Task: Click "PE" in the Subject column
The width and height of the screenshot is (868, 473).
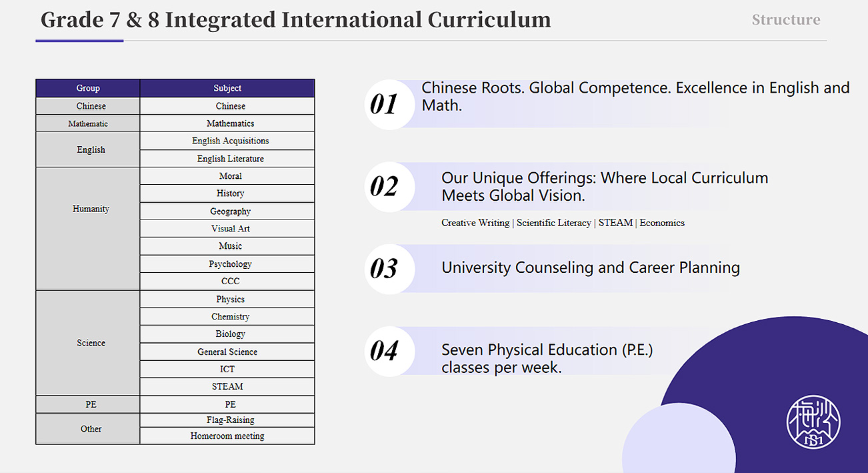Action: 227,404
